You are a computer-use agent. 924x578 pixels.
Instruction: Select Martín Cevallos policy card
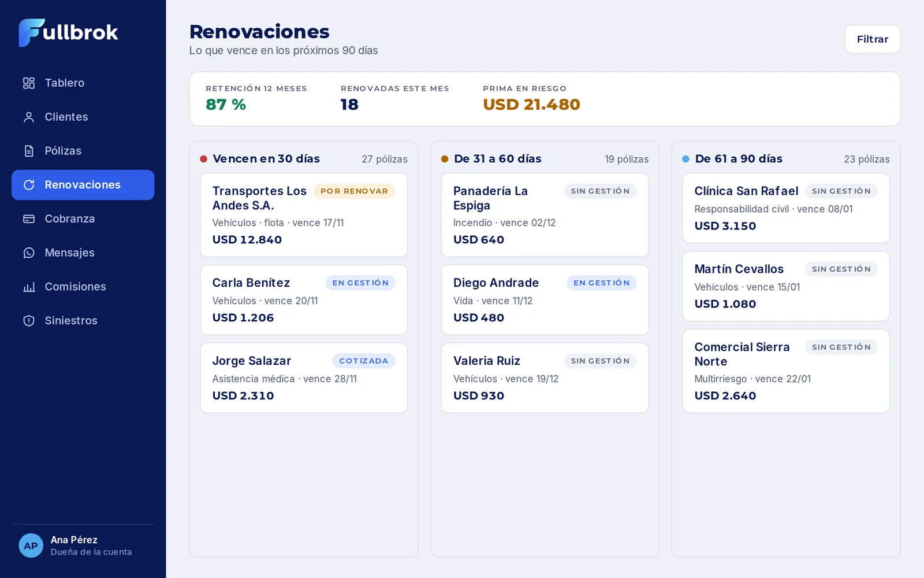click(786, 286)
